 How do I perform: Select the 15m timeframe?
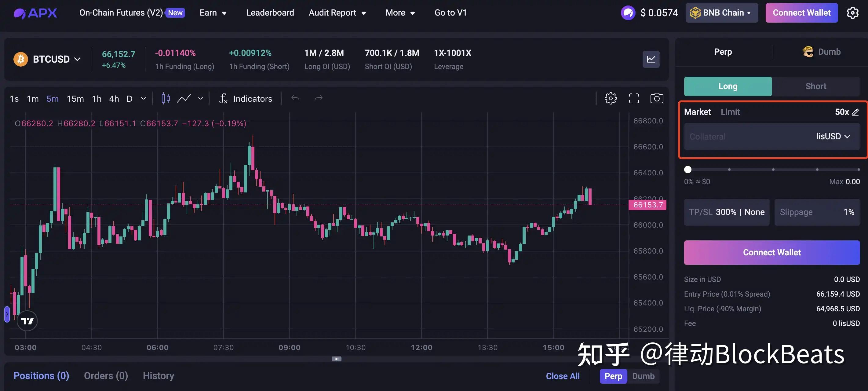pos(75,99)
